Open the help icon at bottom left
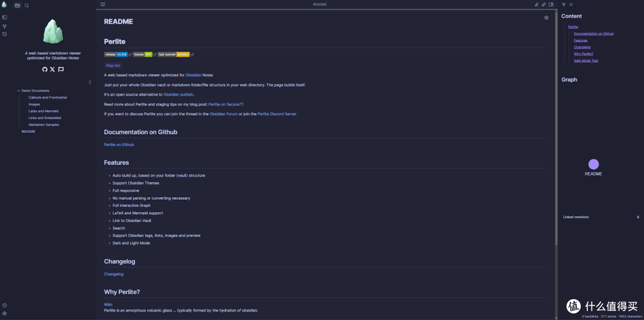The height and width of the screenshot is (320, 644). point(5,305)
